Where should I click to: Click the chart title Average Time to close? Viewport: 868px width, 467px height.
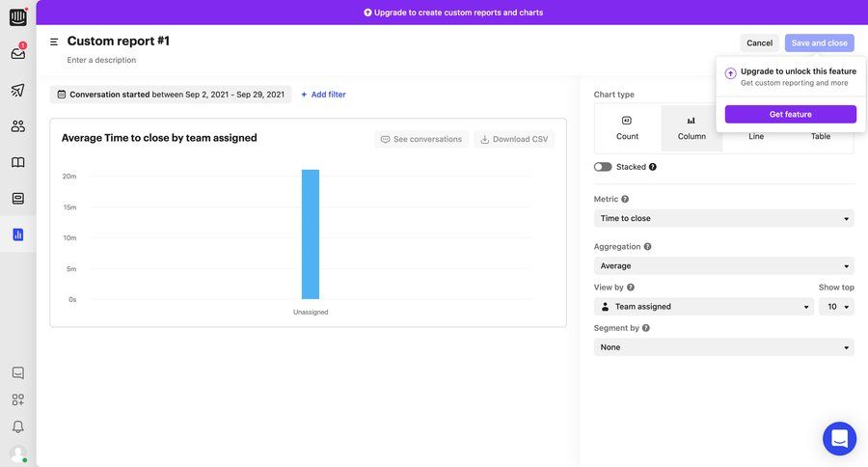(159, 138)
